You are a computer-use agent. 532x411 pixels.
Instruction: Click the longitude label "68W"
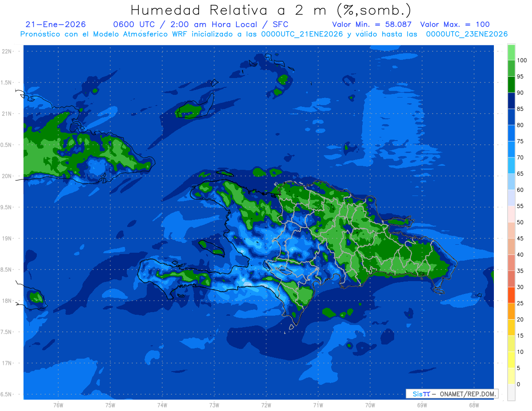click(474, 405)
